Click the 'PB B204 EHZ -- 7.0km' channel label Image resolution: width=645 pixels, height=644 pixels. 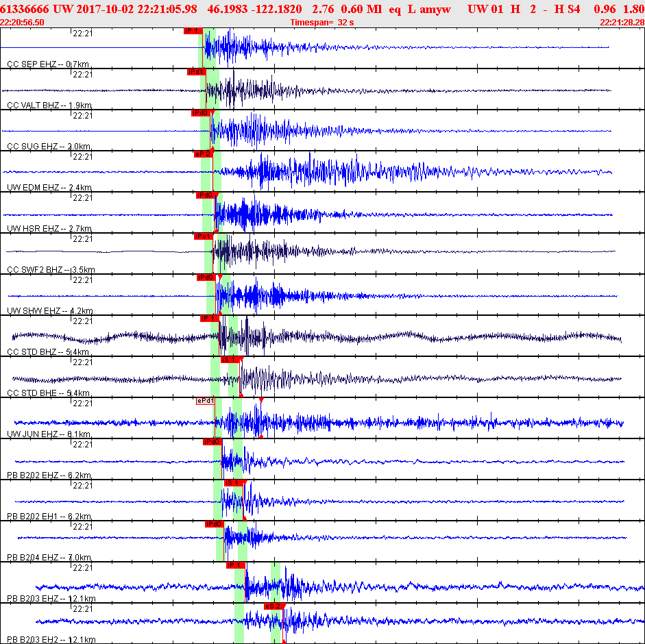49,558
